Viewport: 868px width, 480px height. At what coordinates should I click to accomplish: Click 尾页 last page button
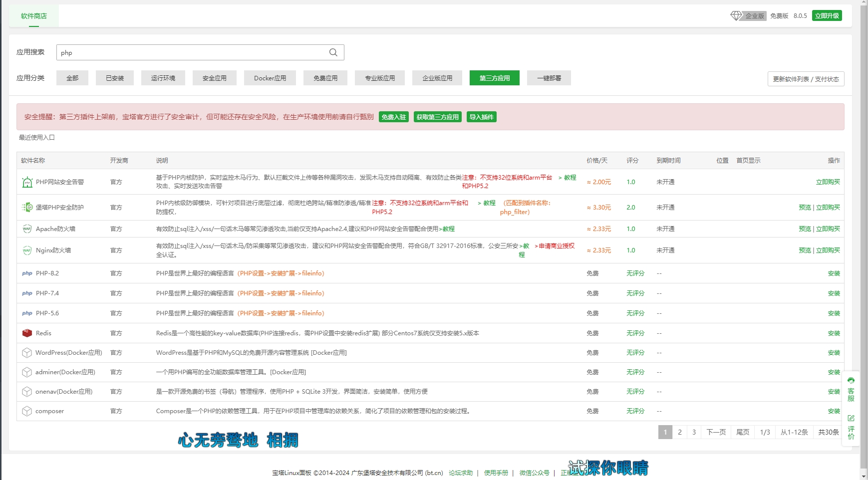click(x=743, y=432)
